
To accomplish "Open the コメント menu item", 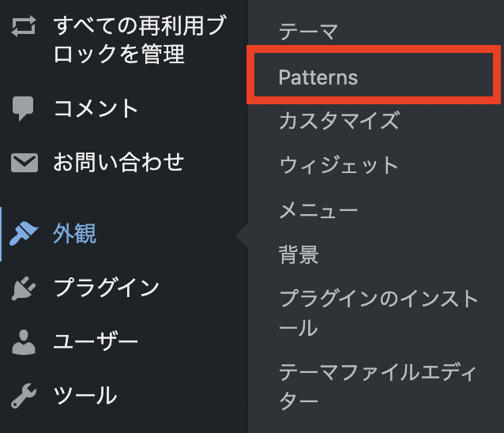I will coord(96,108).
